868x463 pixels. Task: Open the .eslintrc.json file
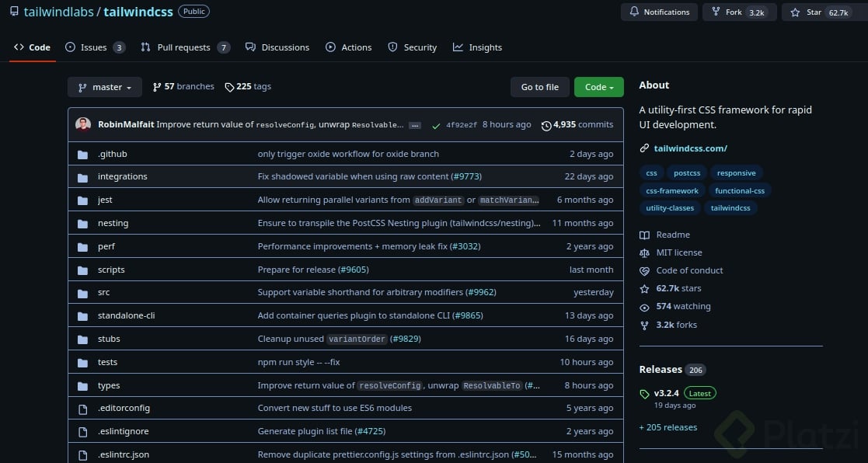(x=124, y=454)
